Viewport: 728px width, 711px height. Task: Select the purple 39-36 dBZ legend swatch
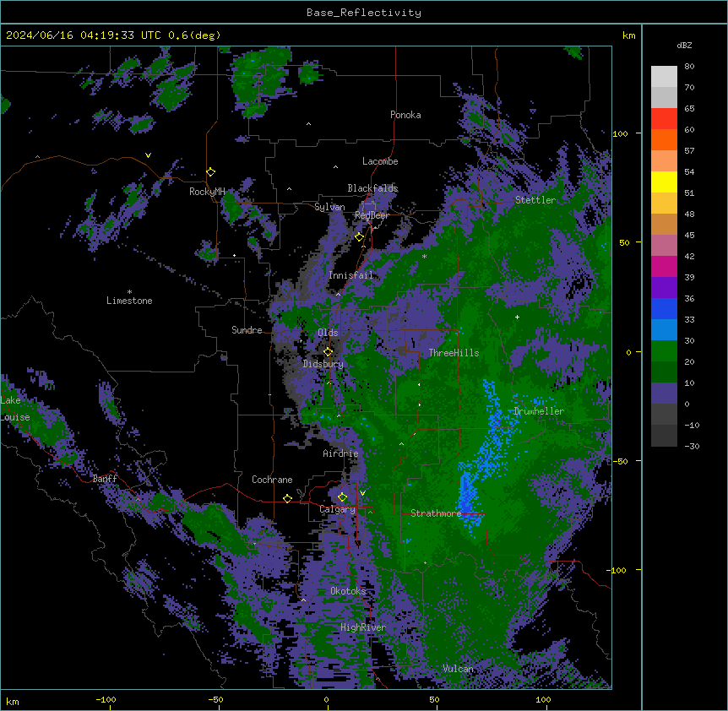pyautogui.click(x=664, y=288)
